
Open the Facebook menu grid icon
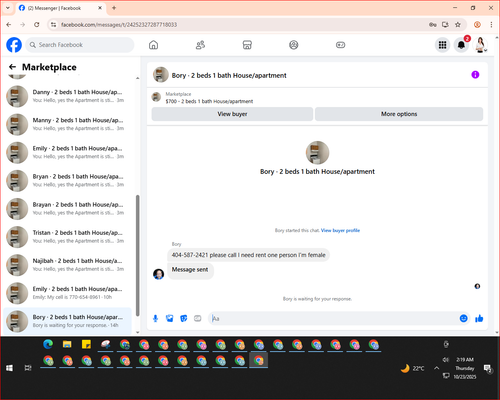pos(442,45)
